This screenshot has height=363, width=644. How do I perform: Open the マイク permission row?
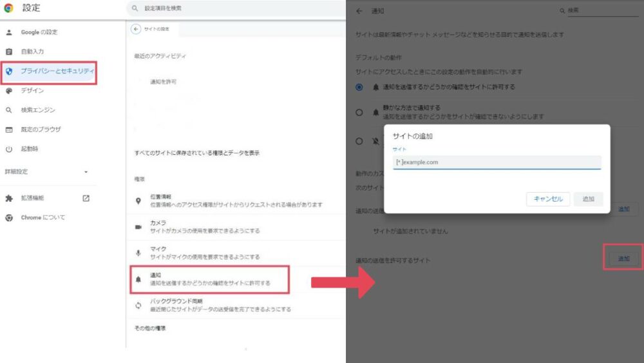(x=236, y=253)
